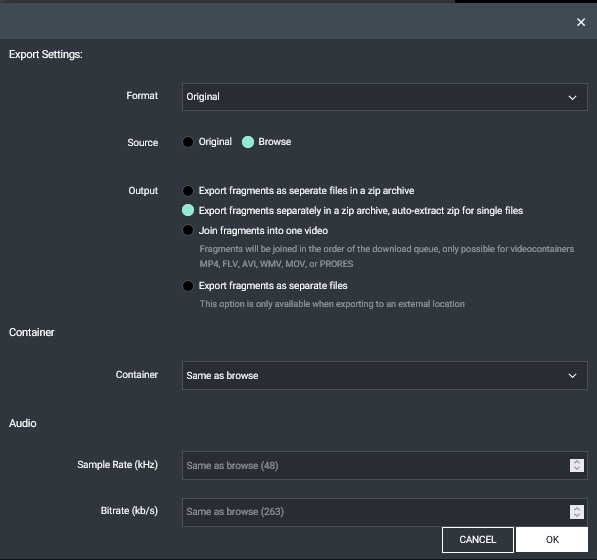Viewport: 597px width, 560px height.
Task: Close the Export Settings dialog with X
Action: coord(581,22)
